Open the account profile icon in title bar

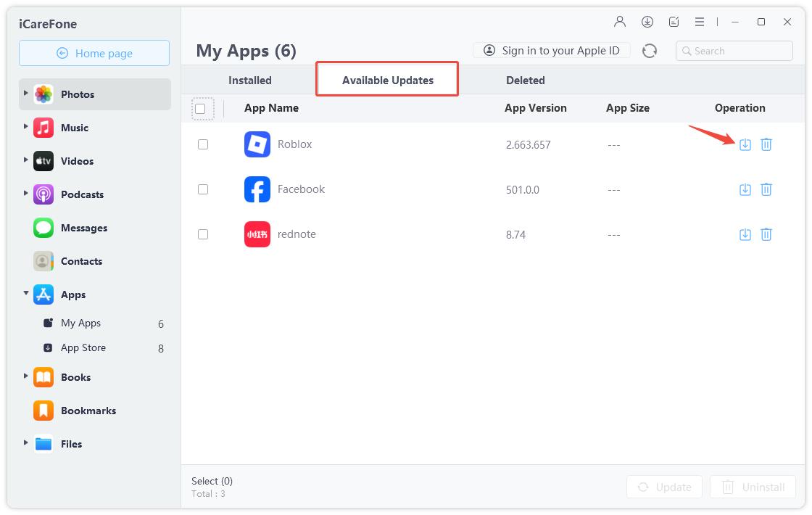620,22
